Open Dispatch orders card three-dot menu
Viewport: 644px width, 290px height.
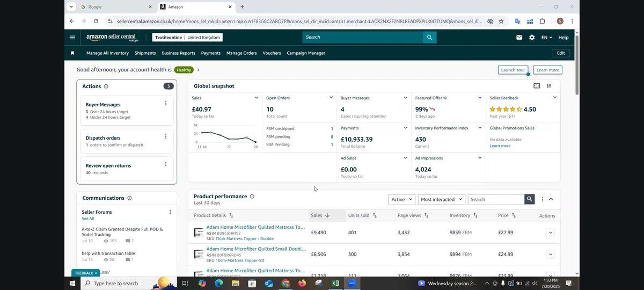tap(165, 136)
